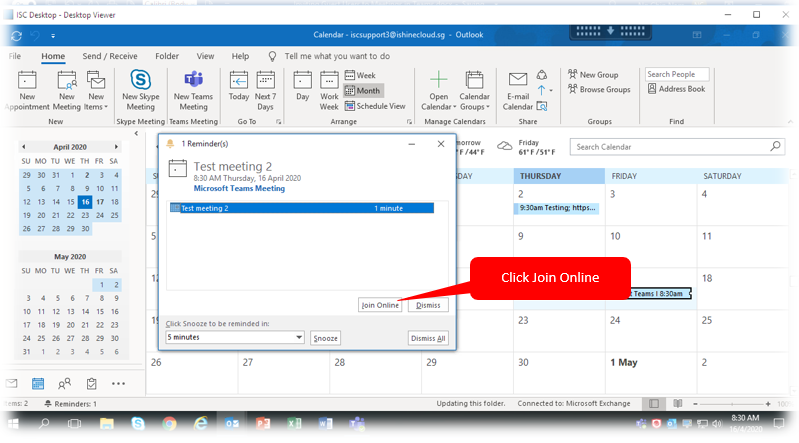799x443 pixels.
Task: Open the Windows Start menu
Action: click(13, 423)
